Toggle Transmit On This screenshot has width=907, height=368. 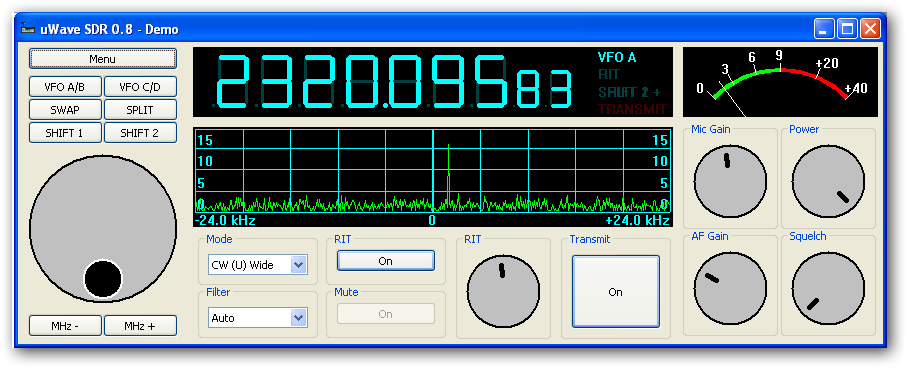pyautogui.click(x=615, y=292)
